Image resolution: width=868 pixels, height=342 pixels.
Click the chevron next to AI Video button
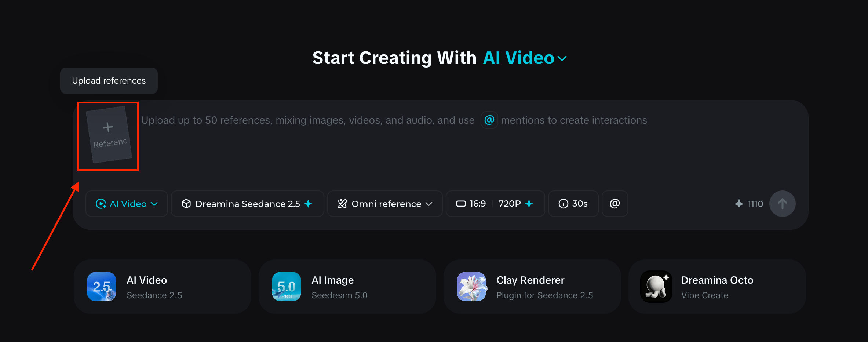tap(154, 204)
